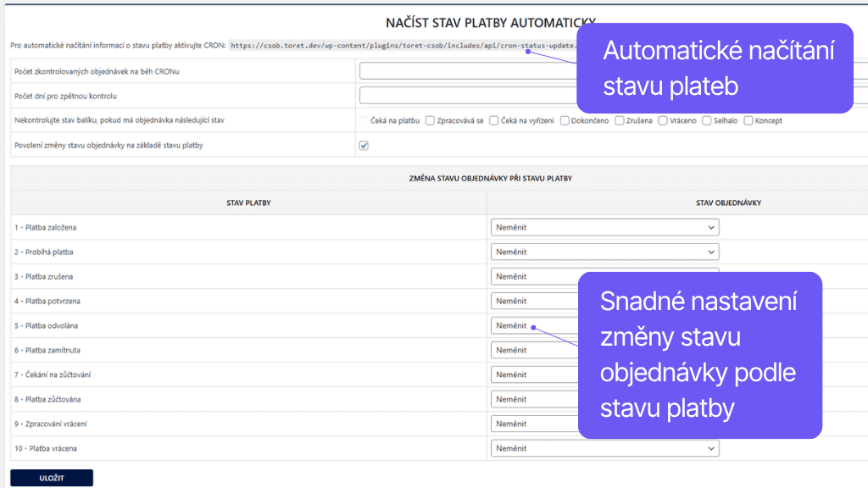This screenshot has width=868, height=488.
Task: Open dropdown for '1 - Platba založena'
Action: pos(605,227)
